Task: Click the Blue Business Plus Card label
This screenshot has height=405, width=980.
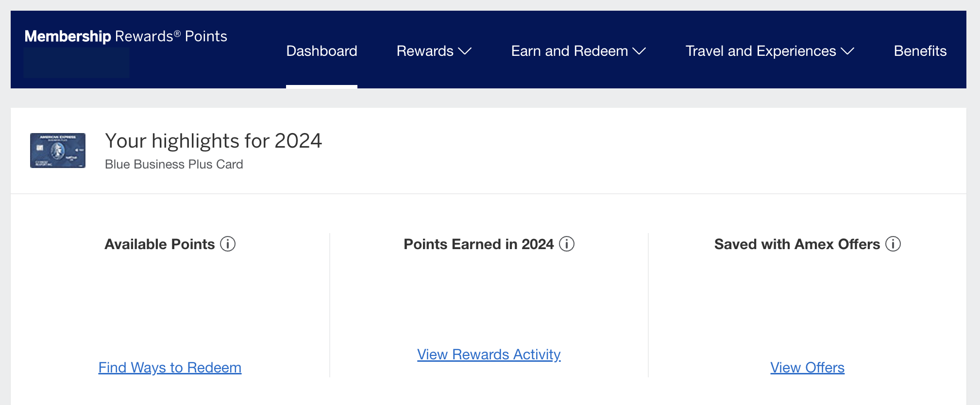Action: [174, 164]
